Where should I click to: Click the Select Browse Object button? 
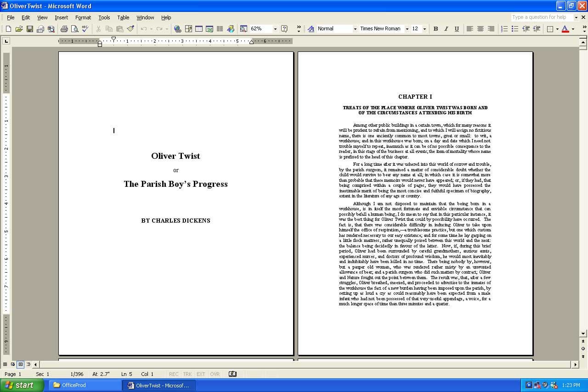coord(583,349)
